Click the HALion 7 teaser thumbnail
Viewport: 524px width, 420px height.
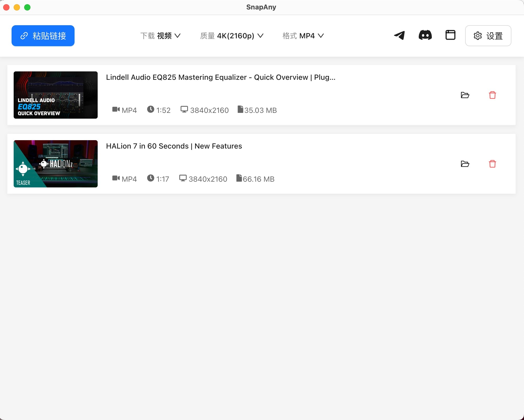pos(56,164)
